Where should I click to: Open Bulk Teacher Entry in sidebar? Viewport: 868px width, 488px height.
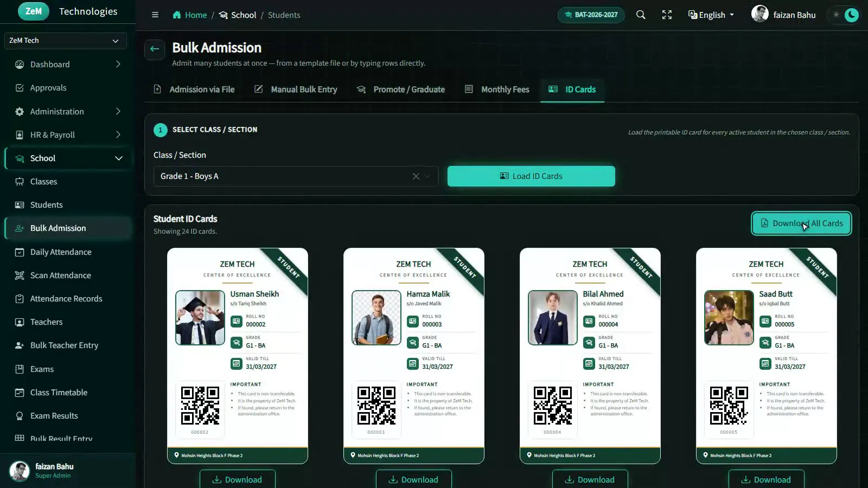68,345
